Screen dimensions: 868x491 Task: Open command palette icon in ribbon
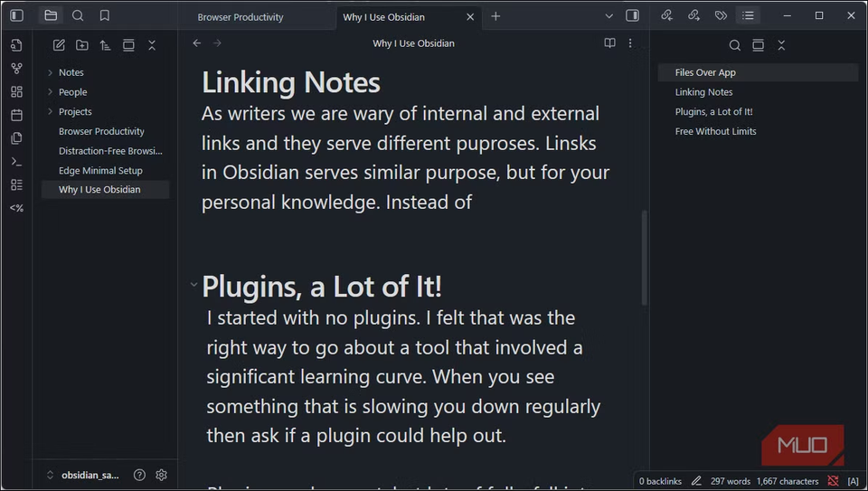point(16,162)
